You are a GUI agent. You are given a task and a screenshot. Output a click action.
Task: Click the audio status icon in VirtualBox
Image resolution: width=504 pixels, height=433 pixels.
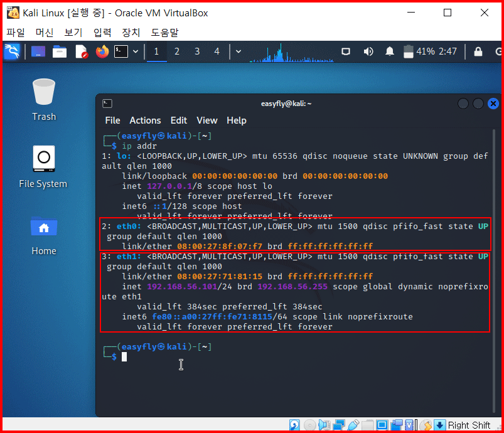(324, 425)
